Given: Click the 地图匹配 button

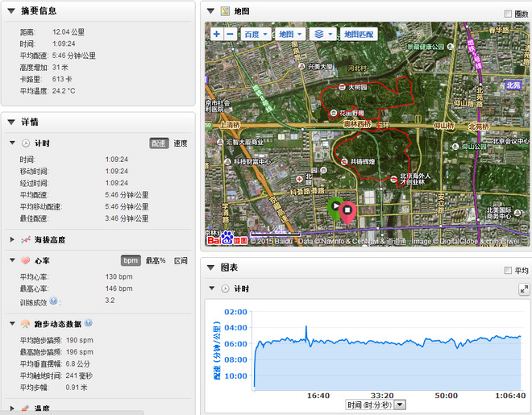Looking at the screenshot, I should pos(359,35).
